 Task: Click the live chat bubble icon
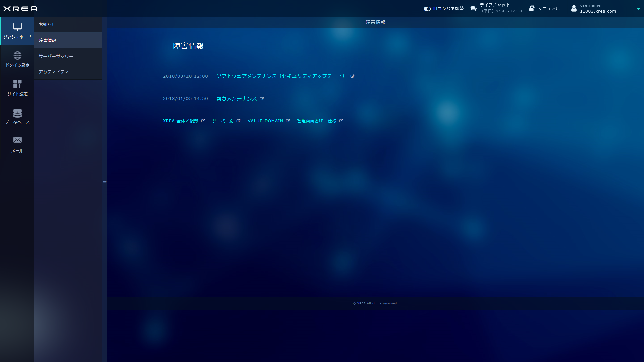pyautogui.click(x=473, y=8)
